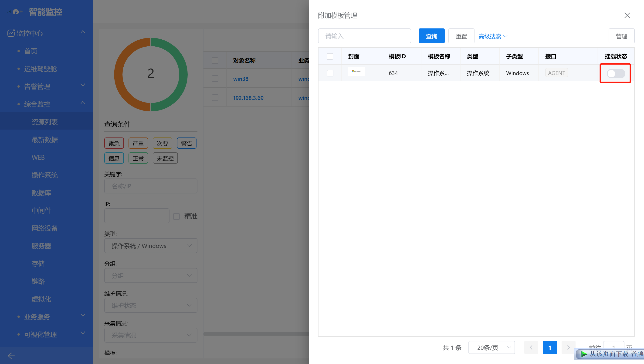Enable the 精准 IP match checkbox
This screenshot has height=364, width=644.
click(176, 216)
